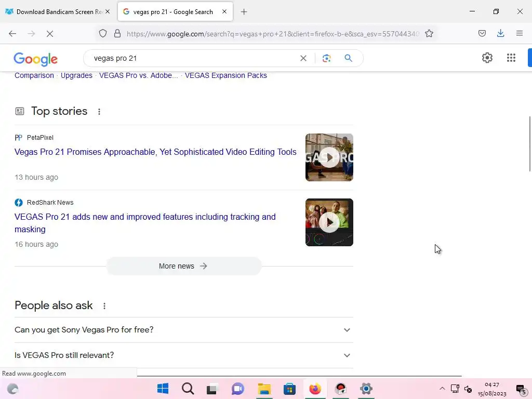Open the Windows Start button
532x399 pixels.
(x=163, y=389)
